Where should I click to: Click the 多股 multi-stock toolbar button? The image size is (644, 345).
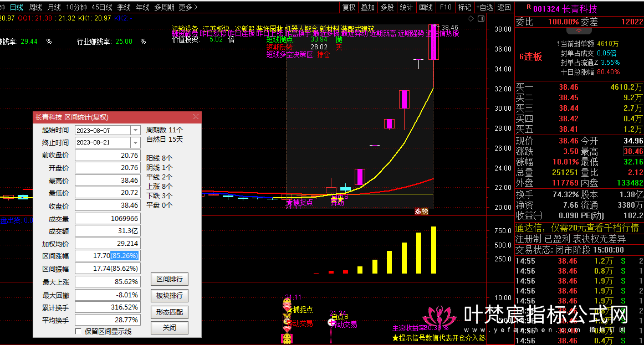(387, 7)
